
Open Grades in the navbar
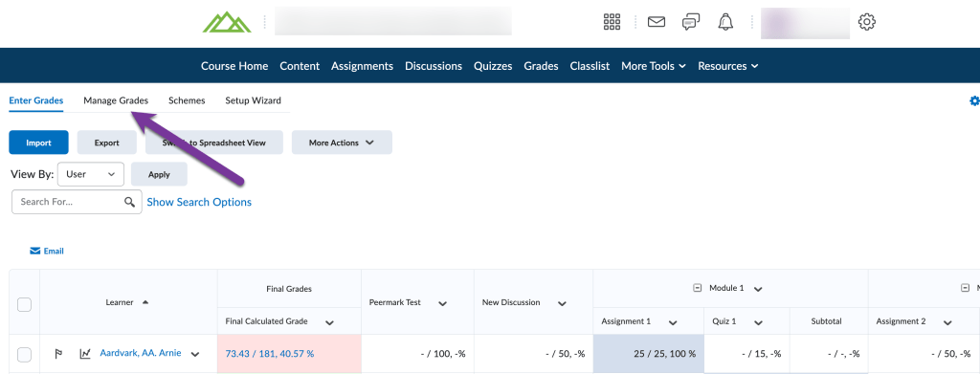point(542,66)
